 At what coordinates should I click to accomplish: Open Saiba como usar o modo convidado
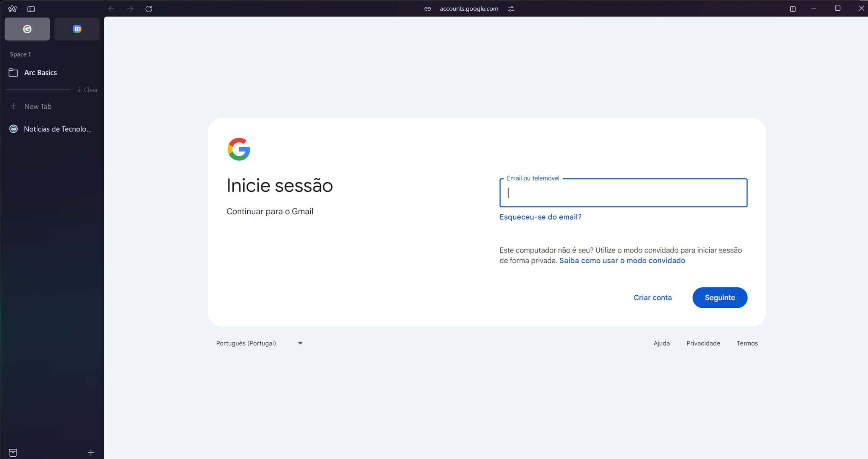(x=622, y=260)
